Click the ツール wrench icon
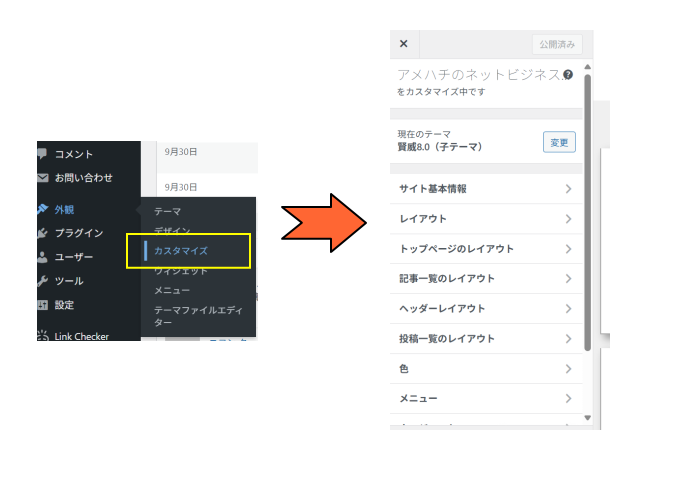 (x=42, y=281)
